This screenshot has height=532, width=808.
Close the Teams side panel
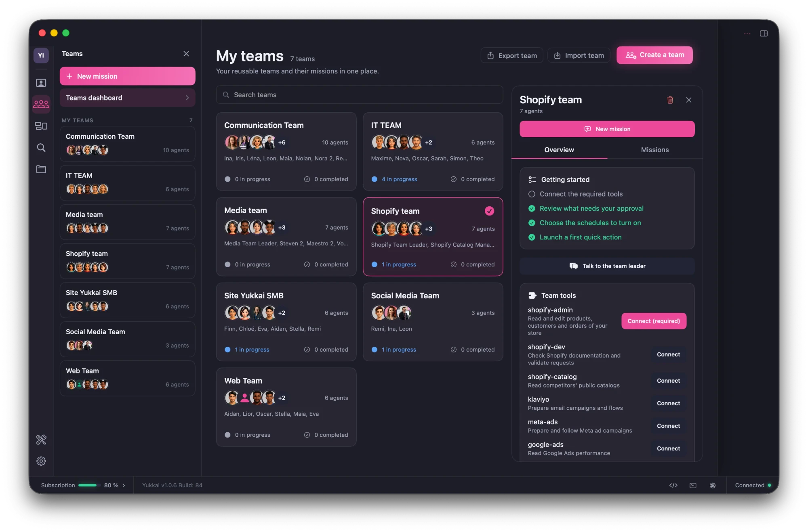(186, 54)
